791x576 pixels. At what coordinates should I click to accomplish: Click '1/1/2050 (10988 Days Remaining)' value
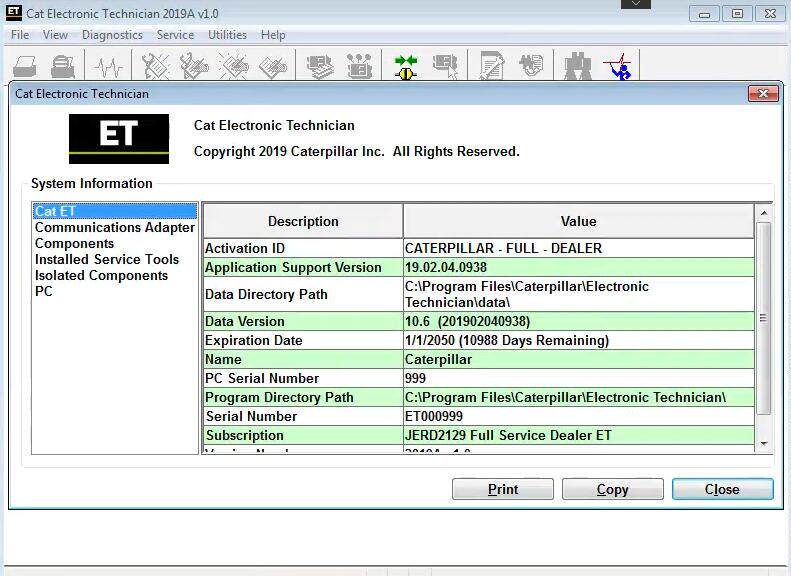[579, 340]
